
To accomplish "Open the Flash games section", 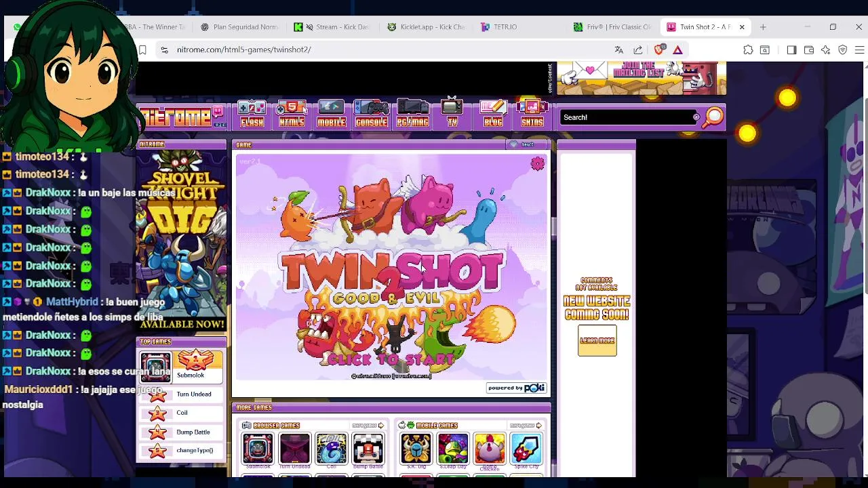I will [x=252, y=114].
